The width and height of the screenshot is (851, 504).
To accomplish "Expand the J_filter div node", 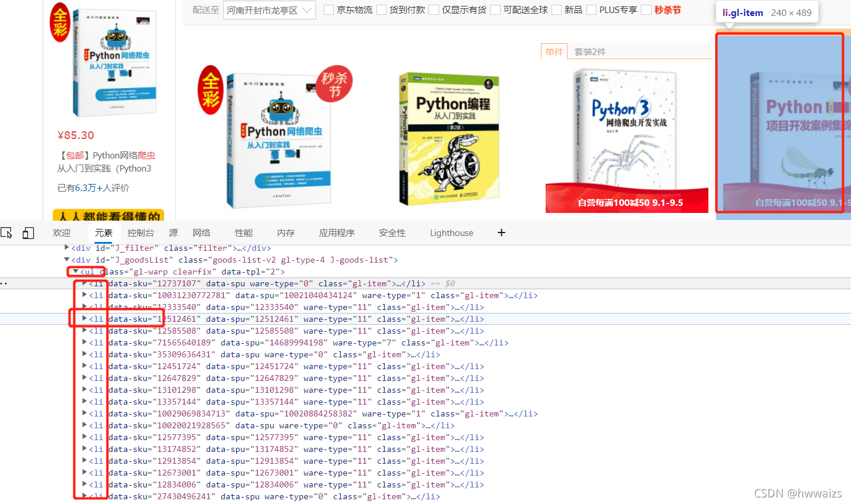I will (67, 248).
